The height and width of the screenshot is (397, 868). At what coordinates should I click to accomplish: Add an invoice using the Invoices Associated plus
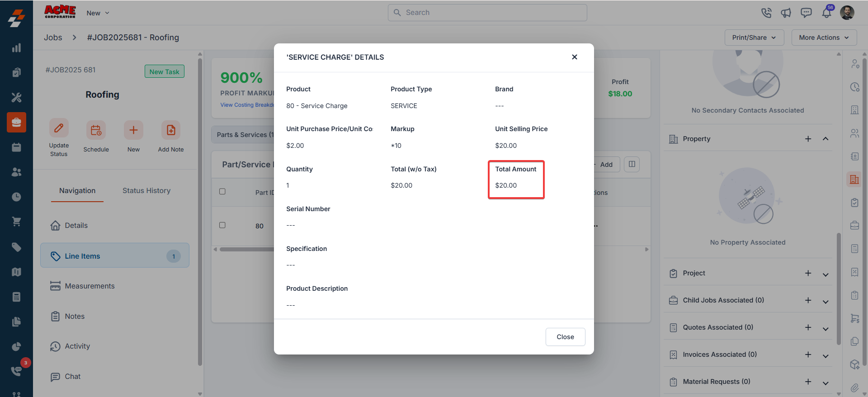[808, 354]
